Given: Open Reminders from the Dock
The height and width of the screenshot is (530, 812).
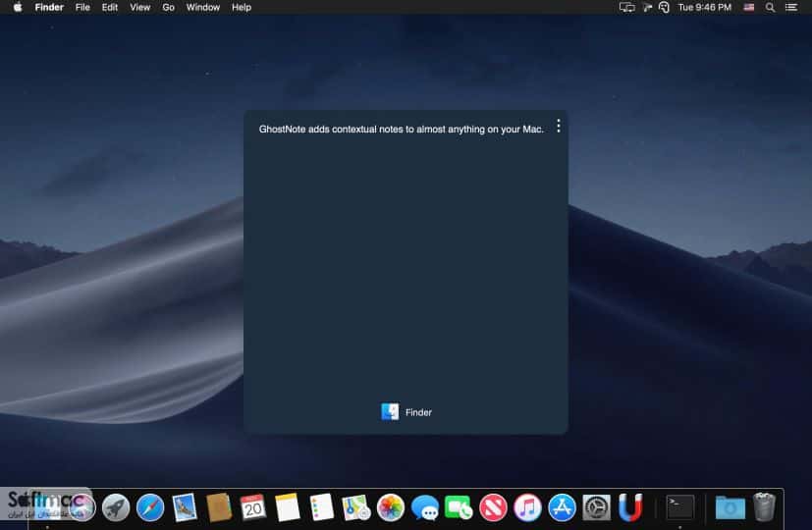Looking at the screenshot, I should tap(322, 506).
